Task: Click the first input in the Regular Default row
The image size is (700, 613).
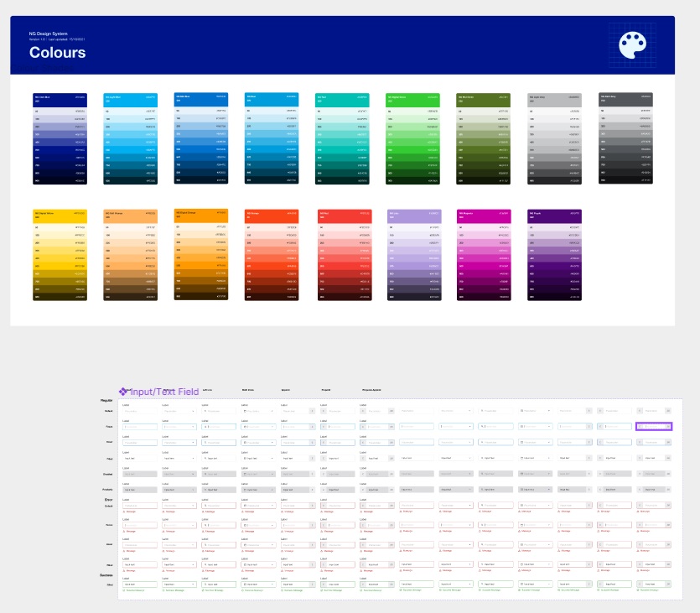Action: [x=138, y=411]
